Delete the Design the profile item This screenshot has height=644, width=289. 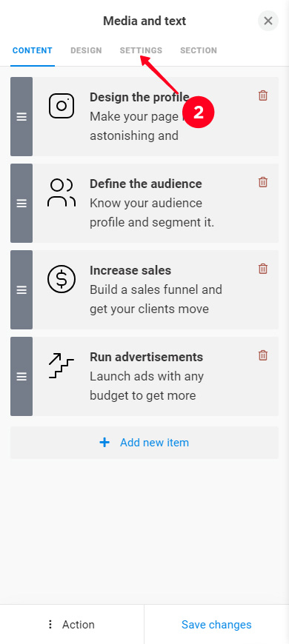click(x=262, y=95)
